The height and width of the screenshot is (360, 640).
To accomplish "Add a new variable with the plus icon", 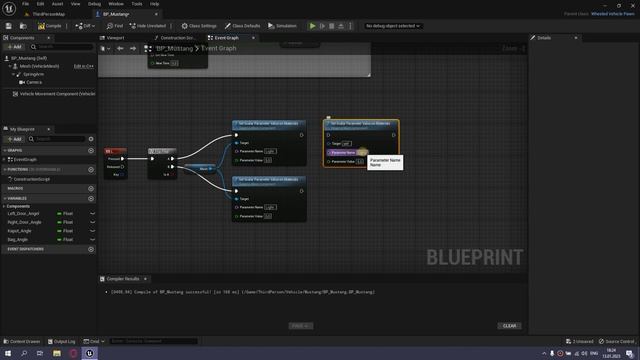I will tap(91, 198).
